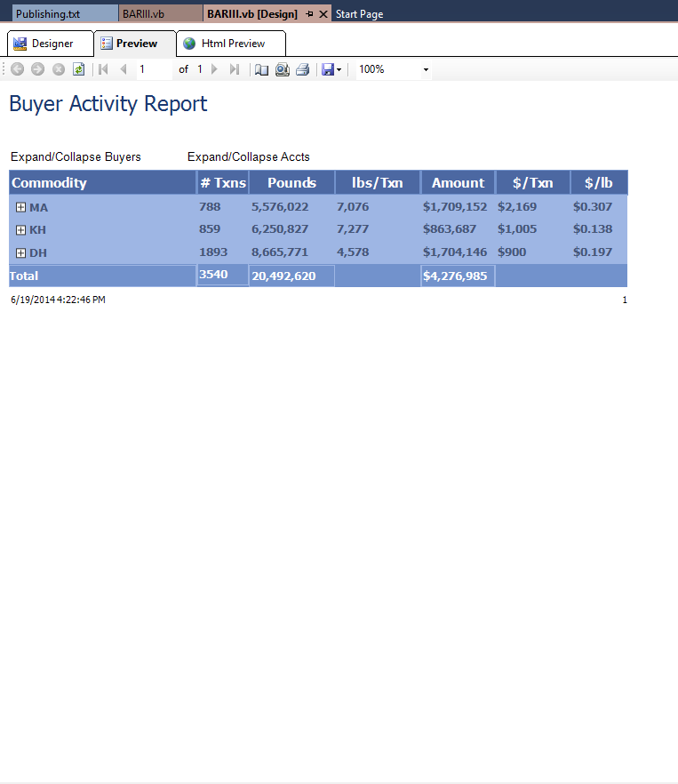This screenshot has height=784, width=678.
Task: Click the $863,687 amount cell
Action: [450, 229]
